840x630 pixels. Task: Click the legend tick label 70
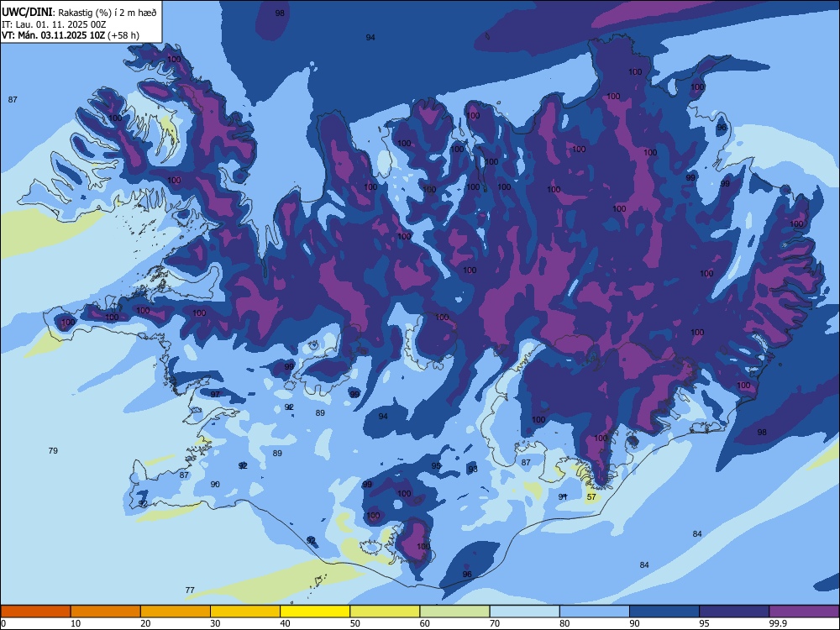pos(495,623)
